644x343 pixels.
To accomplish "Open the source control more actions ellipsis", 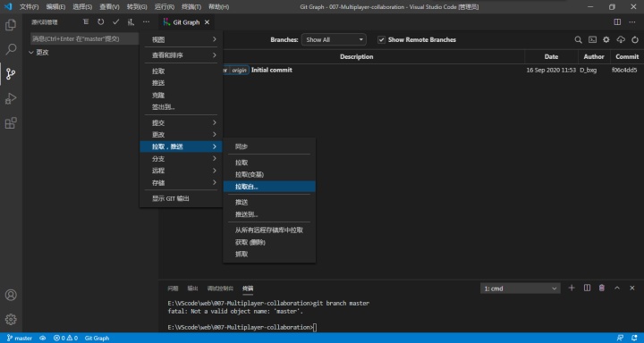I will 146,22.
